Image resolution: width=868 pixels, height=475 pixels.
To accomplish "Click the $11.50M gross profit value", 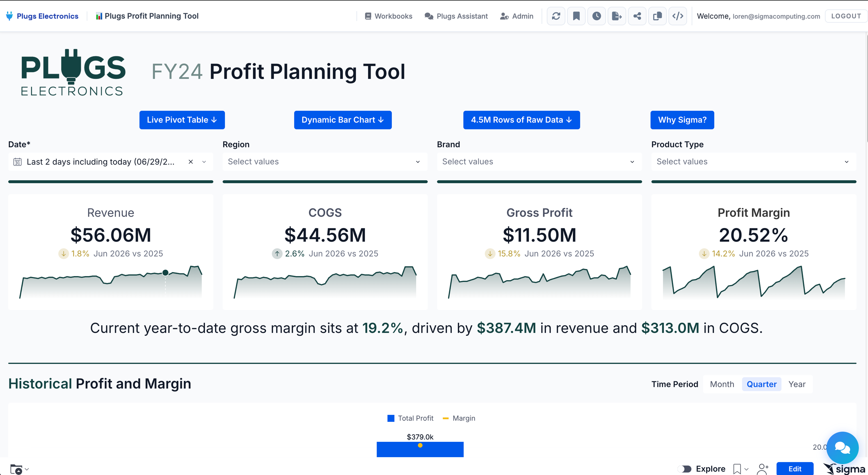I will [x=539, y=235].
